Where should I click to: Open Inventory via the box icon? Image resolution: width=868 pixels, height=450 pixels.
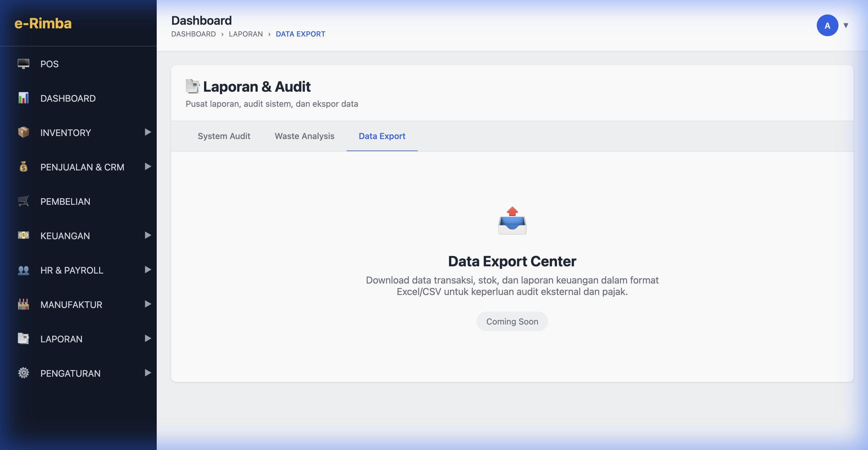pos(23,132)
